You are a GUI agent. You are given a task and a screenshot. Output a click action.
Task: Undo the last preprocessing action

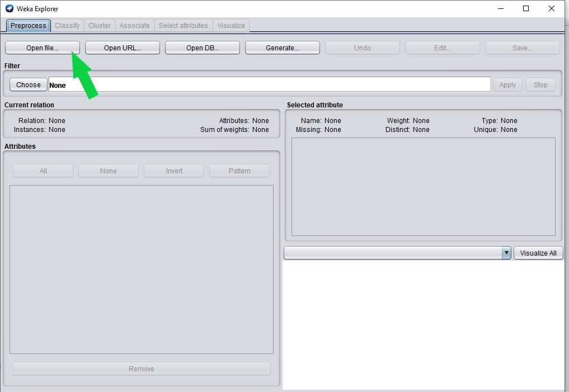click(x=362, y=48)
